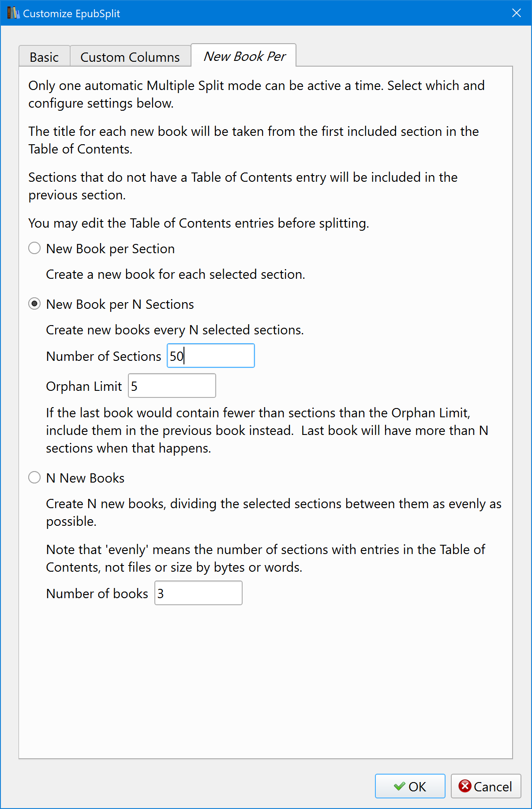Click the Customize EpubSplit title text

[71, 14]
